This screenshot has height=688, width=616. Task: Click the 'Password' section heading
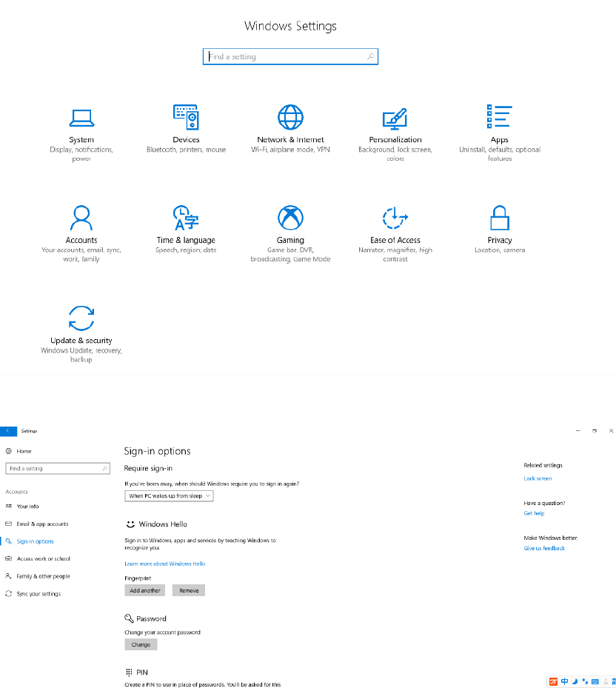(151, 618)
